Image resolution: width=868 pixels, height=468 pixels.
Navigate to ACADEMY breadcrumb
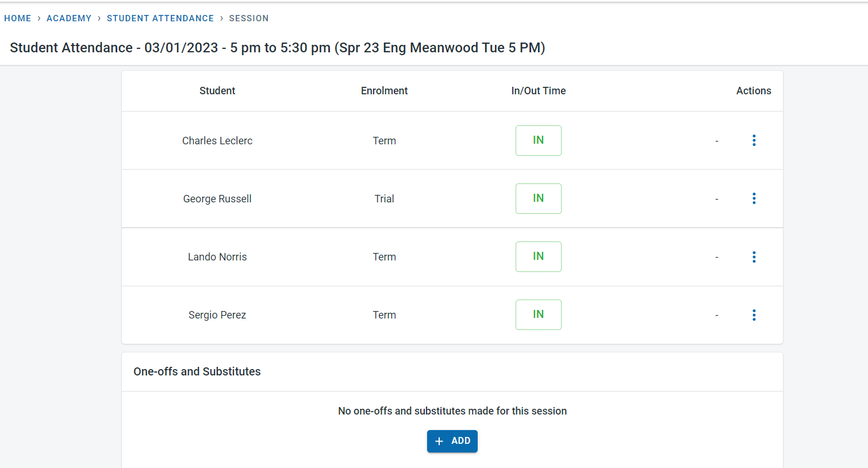[69, 18]
